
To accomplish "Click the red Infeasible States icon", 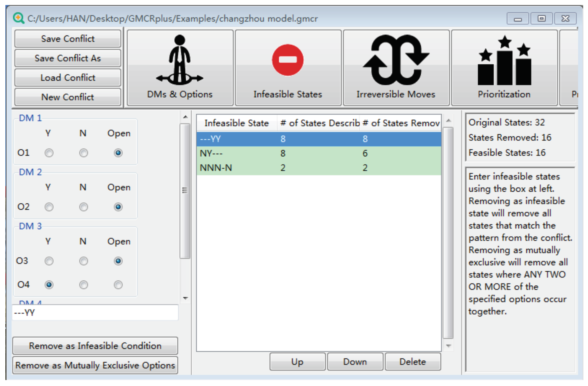I will click(288, 60).
